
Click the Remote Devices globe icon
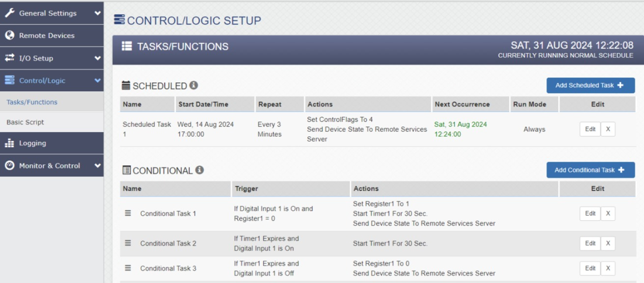[9, 35]
